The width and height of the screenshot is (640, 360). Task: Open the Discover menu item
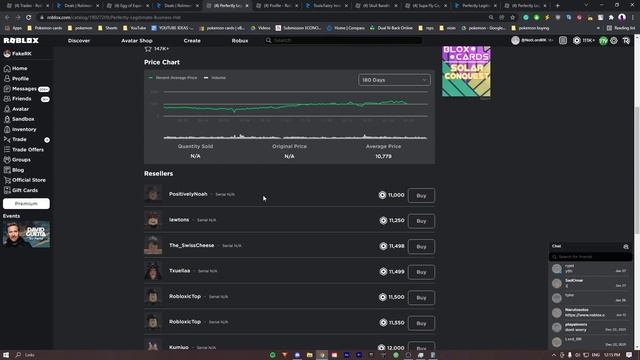pos(79,41)
